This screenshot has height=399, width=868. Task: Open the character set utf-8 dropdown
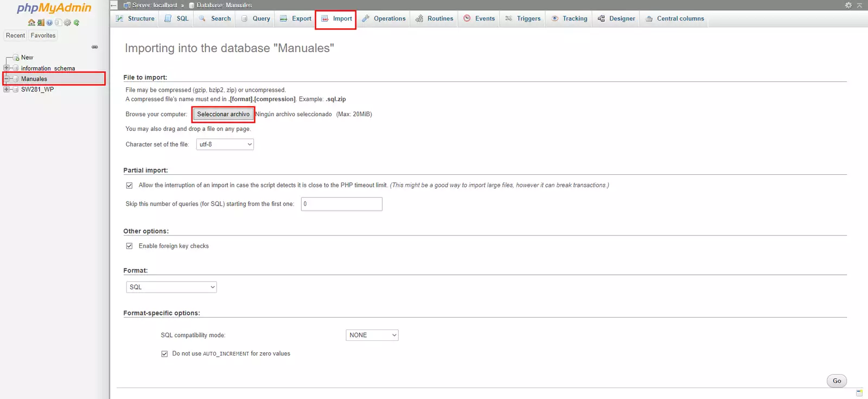[225, 144]
